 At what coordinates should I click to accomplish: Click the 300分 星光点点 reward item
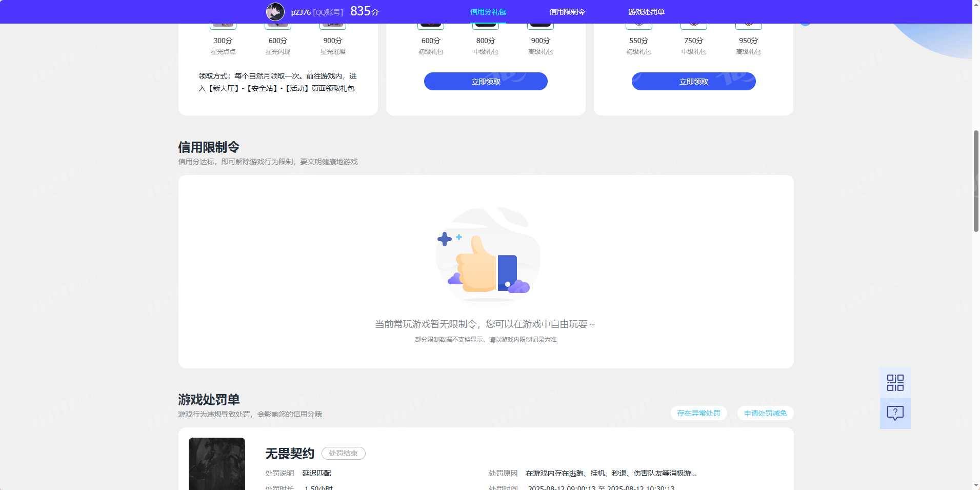click(x=223, y=39)
